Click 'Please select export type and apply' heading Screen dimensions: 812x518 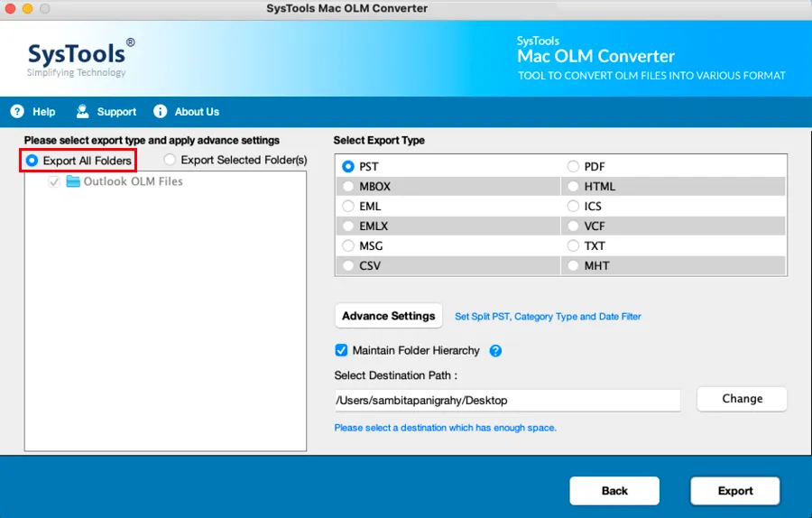point(152,141)
